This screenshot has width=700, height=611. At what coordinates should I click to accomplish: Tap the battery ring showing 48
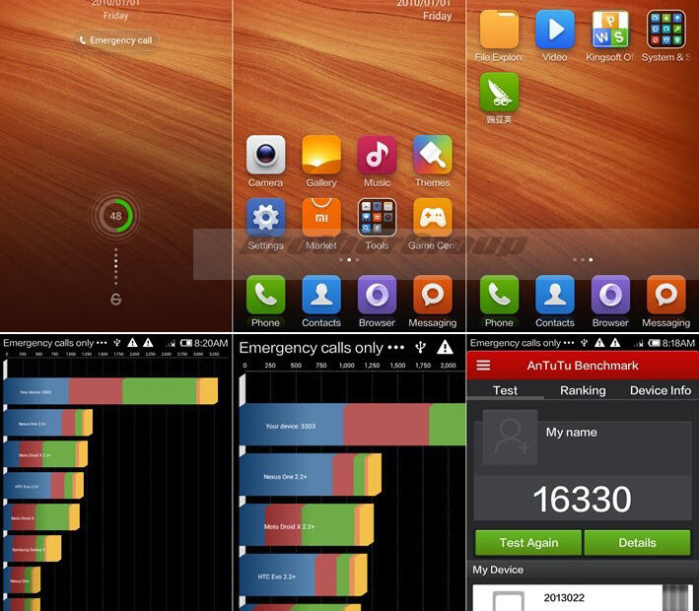click(115, 216)
